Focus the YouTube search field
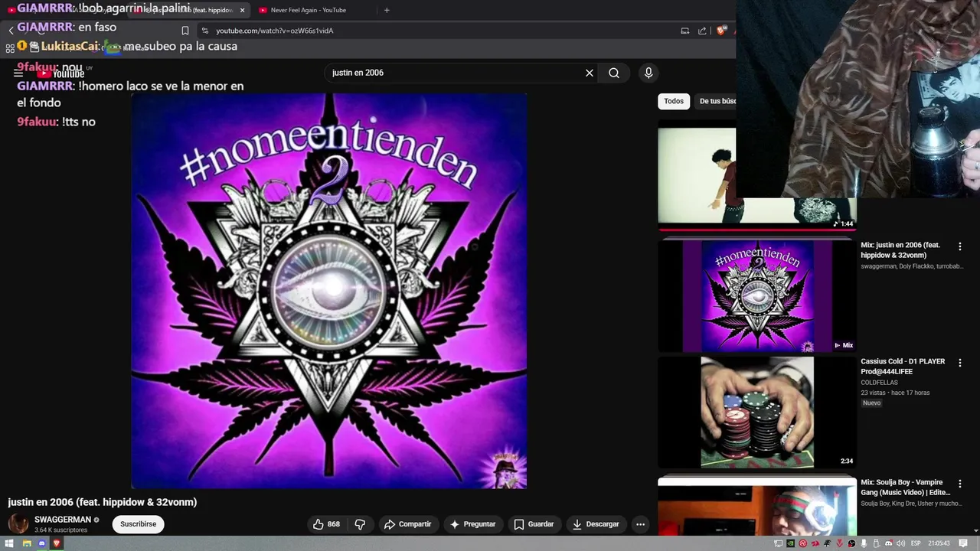The height and width of the screenshot is (551, 980). pyautogui.click(x=452, y=73)
